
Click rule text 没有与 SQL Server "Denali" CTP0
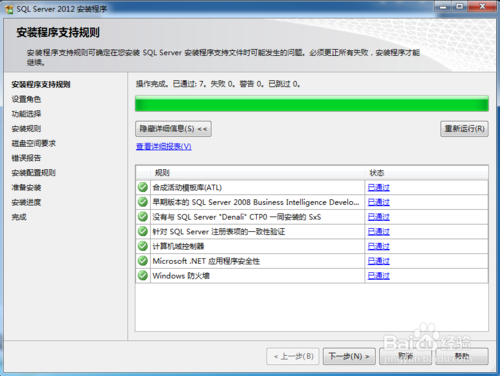pyautogui.click(x=237, y=217)
